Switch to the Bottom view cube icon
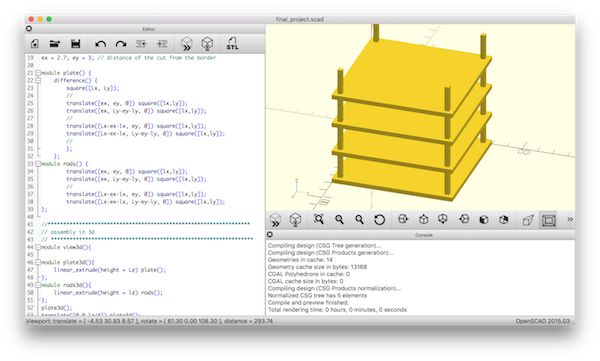This screenshot has width=600, height=361. click(x=443, y=219)
